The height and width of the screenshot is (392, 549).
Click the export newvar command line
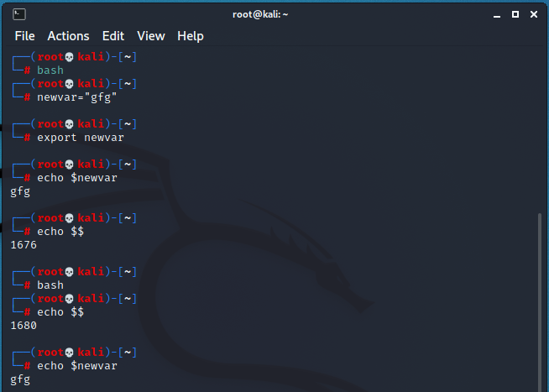coord(81,138)
